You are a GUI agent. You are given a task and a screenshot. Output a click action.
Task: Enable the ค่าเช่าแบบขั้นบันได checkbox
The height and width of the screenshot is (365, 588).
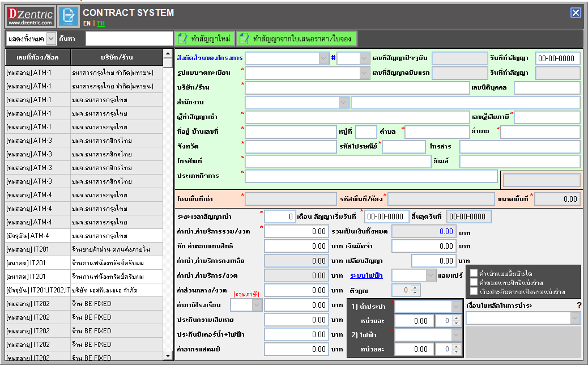(x=474, y=273)
